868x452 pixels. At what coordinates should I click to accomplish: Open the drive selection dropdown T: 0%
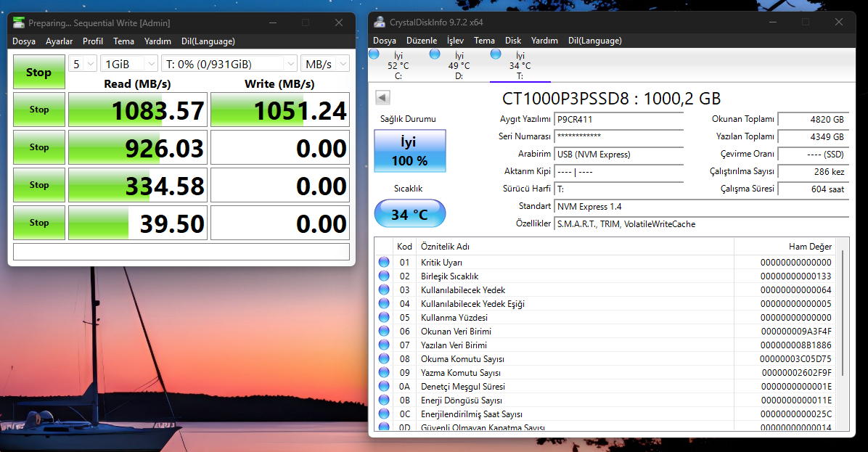(229, 64)
